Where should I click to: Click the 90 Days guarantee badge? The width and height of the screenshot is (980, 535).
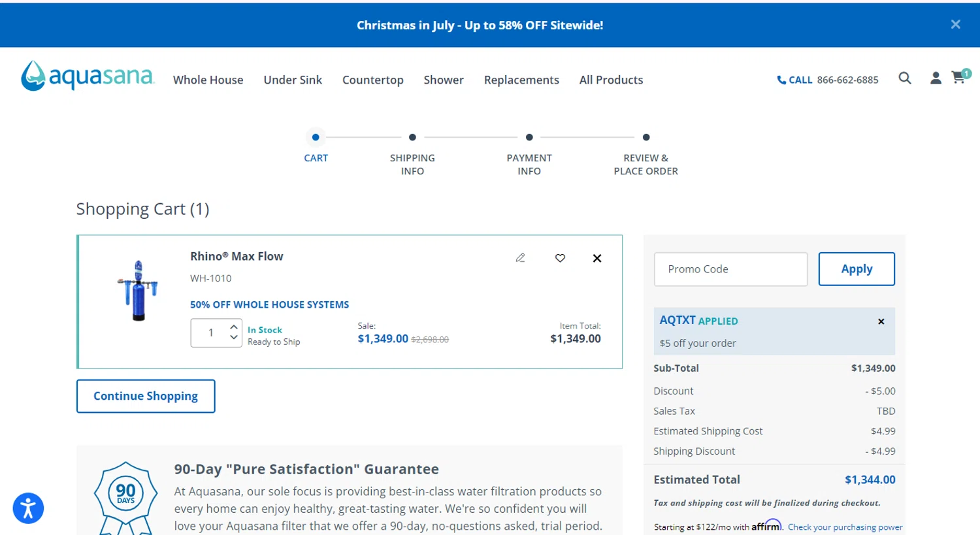click(125, 498)
